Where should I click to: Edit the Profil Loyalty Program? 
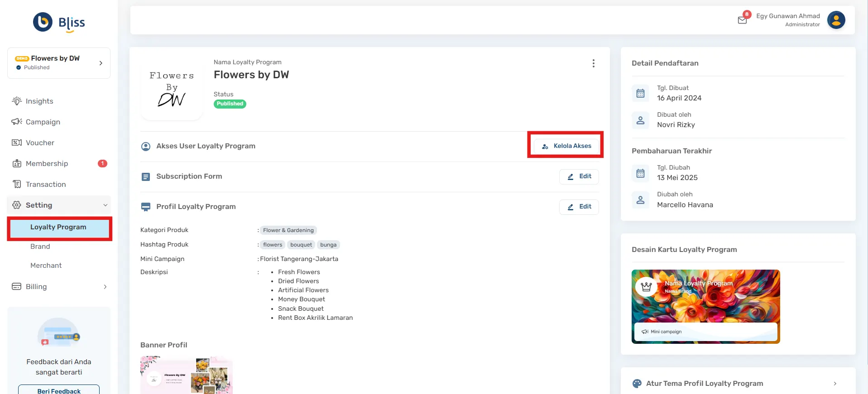tap(579, 207)
